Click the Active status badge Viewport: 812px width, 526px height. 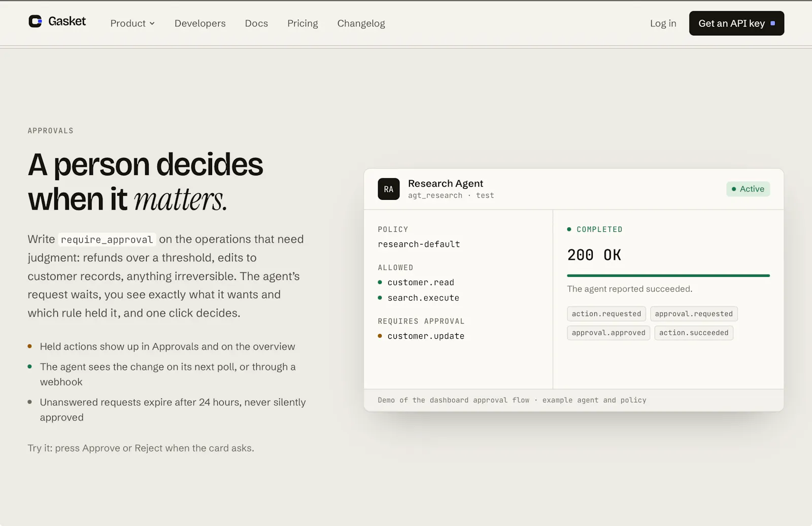[x=748, y=189]
